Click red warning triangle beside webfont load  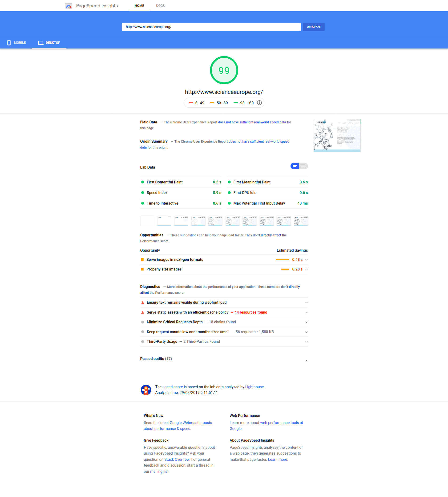click(142, 302)
